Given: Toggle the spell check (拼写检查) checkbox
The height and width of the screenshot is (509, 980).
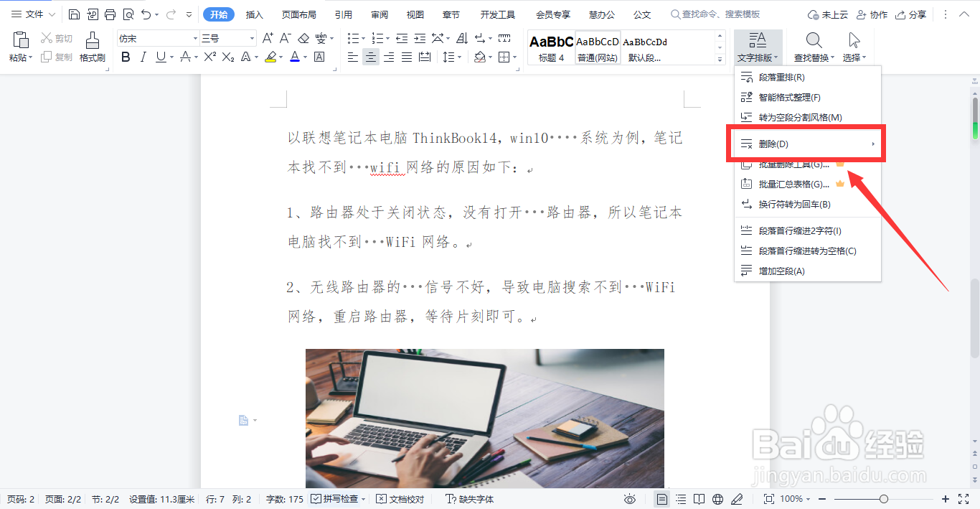Looking at the screenshot, I should pos(316,499).
